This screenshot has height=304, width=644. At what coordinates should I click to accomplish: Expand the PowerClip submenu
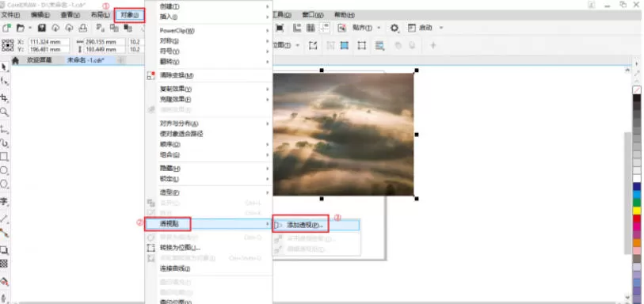pos(209,30)
